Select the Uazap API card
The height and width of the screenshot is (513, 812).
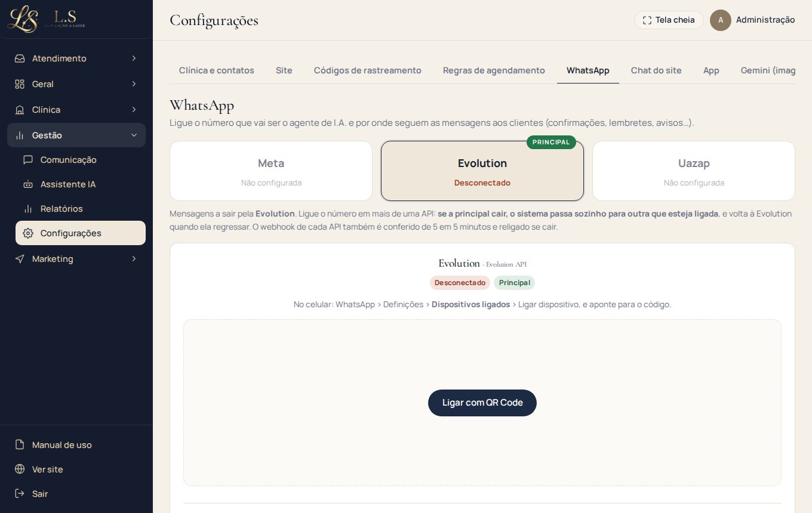tap(694, 171)
